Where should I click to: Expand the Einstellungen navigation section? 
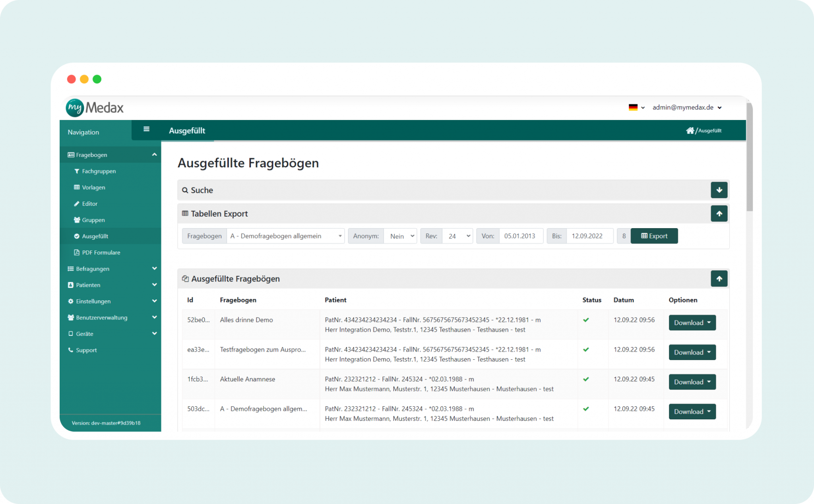(x=110, y=301)
